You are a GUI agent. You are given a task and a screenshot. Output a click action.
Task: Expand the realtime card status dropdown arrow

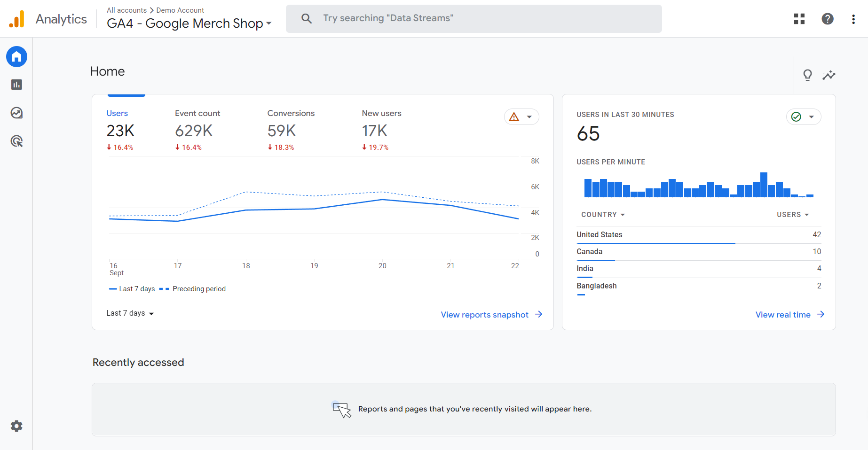click(x=812, y=117)
